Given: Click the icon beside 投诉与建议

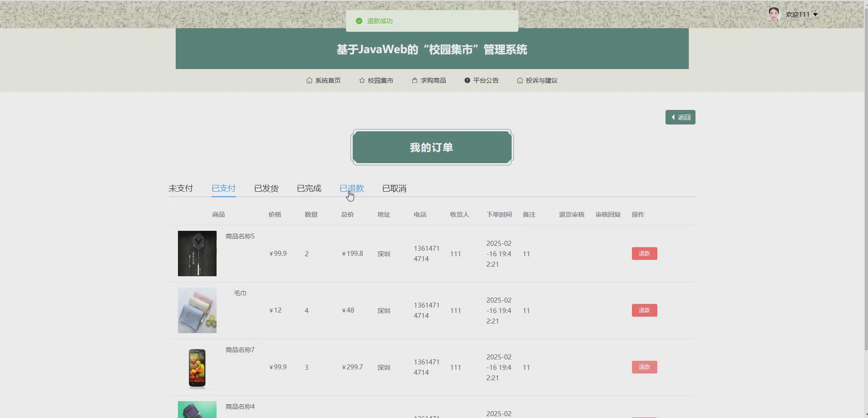Looking at the screenshot, I should (519, 80).
